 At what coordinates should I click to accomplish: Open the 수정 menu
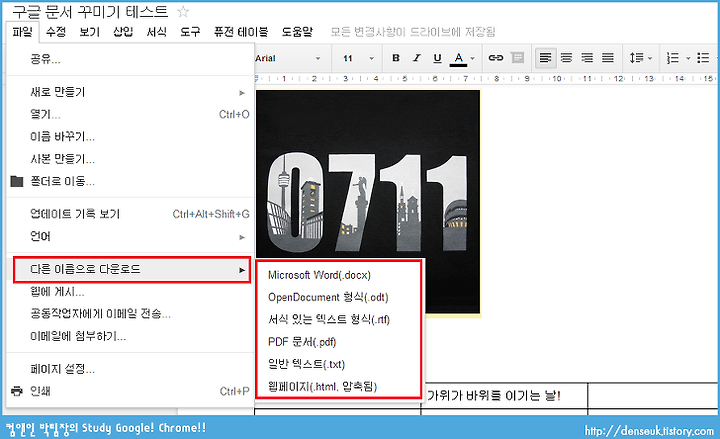click(x=56, y=32)
